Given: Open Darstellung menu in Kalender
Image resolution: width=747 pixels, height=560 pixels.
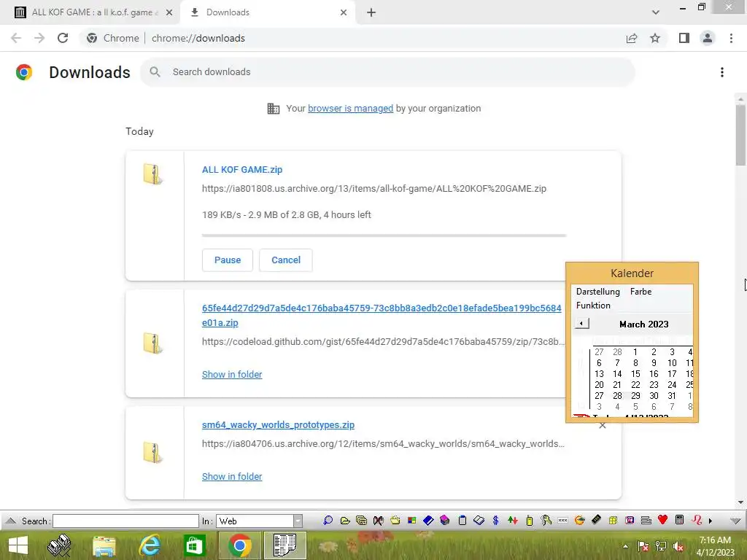Looking at the screenshot, I should tap(598, 292).
